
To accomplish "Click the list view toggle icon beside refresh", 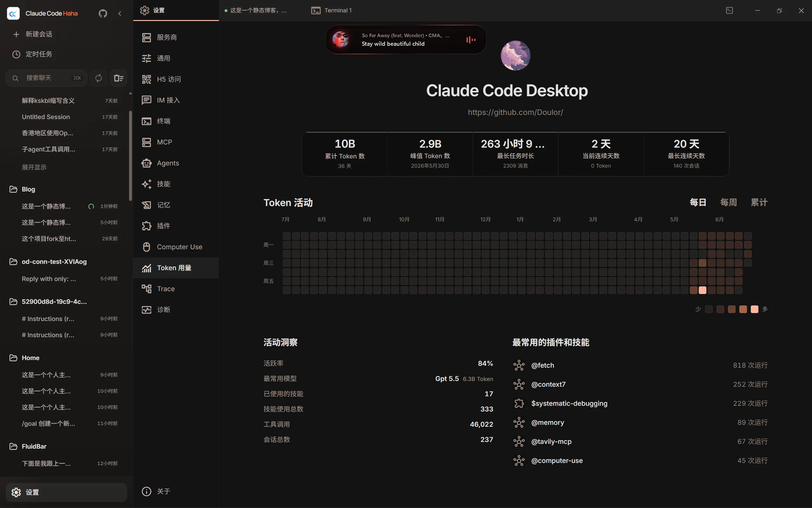I will [118, 78].
